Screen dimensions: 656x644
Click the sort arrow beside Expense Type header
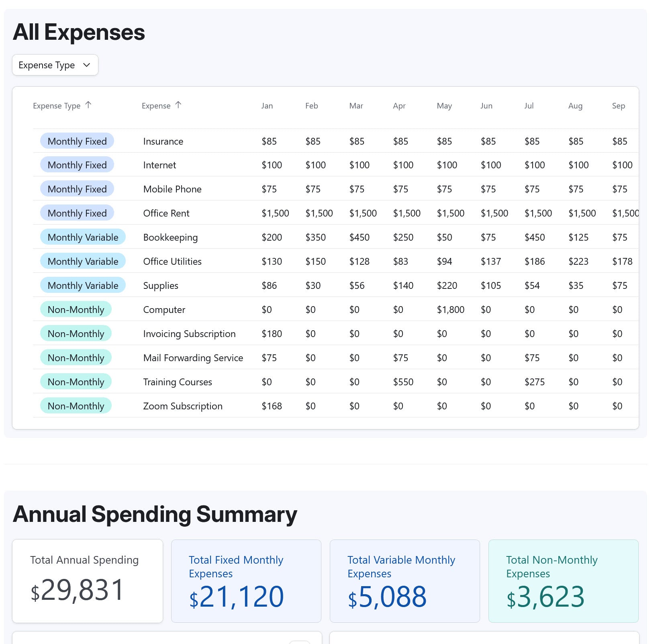pyautogui.click(x=88, y=105)
